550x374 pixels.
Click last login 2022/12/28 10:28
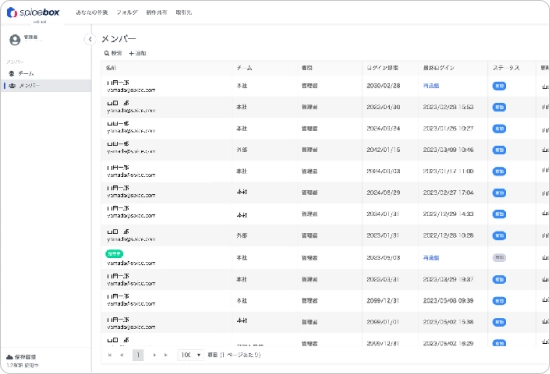coord(448,235)
